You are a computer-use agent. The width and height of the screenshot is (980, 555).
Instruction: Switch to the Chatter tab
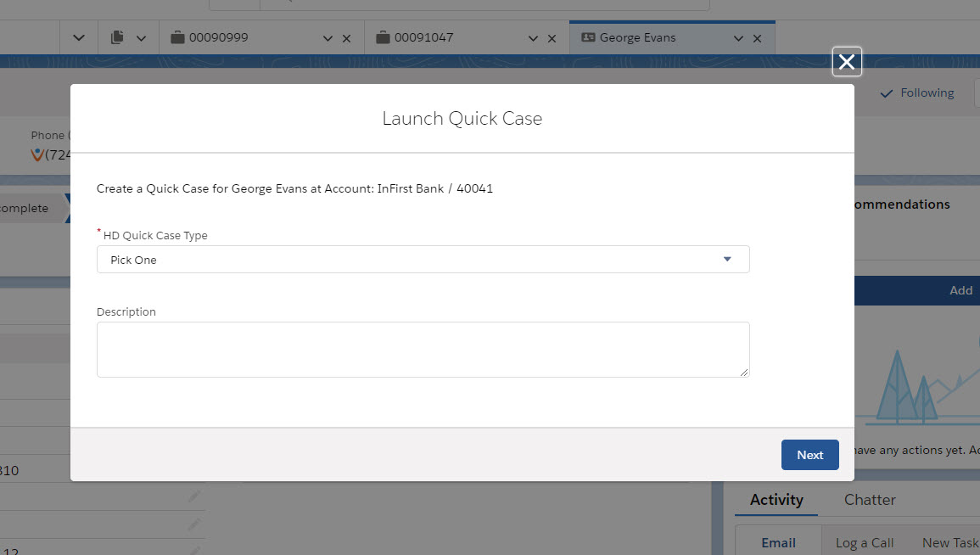pyautogui.click(x=869, y=500)
